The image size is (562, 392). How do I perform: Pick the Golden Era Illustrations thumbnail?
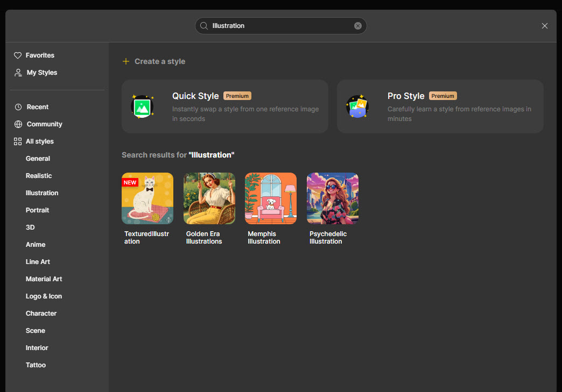209,198
